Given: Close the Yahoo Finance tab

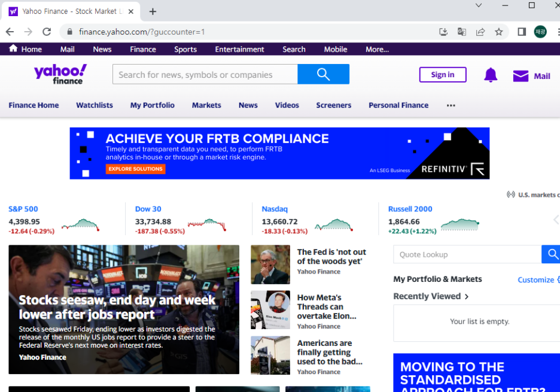Looking at the screenshot, I should 131,11.
